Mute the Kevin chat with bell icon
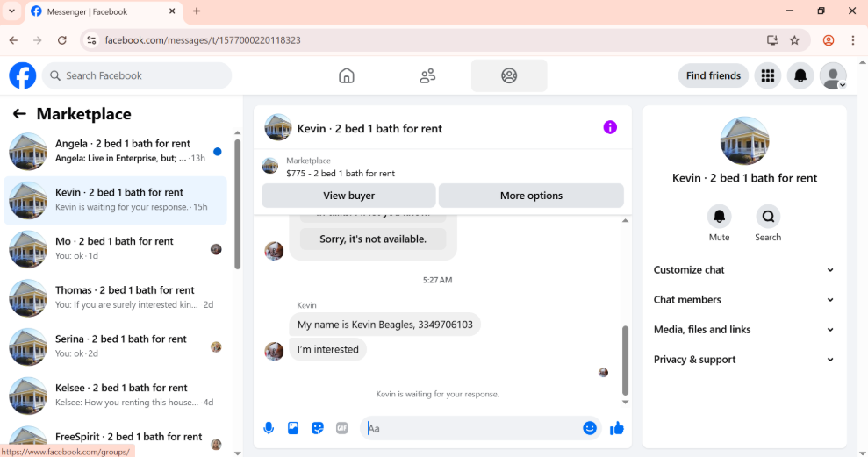The width and height of the screenshot is (868, 457). [x=719, y=217]
